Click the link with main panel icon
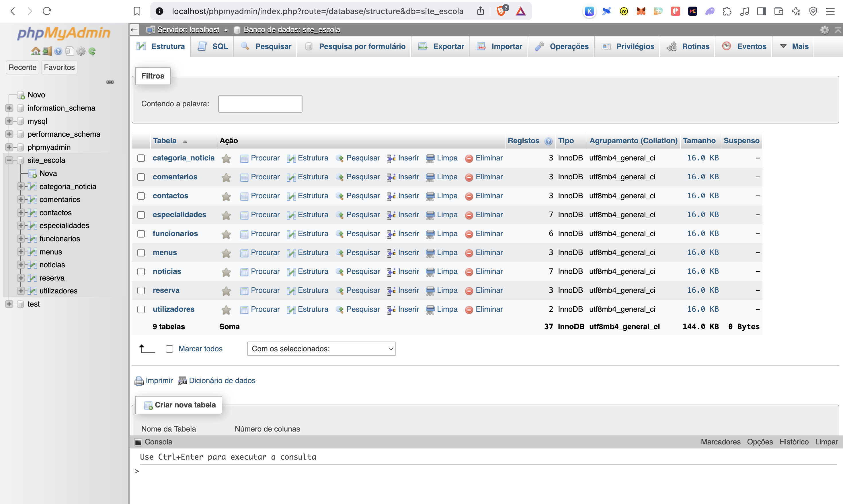This screenshot has height=504, width=843. coord(110,82)
